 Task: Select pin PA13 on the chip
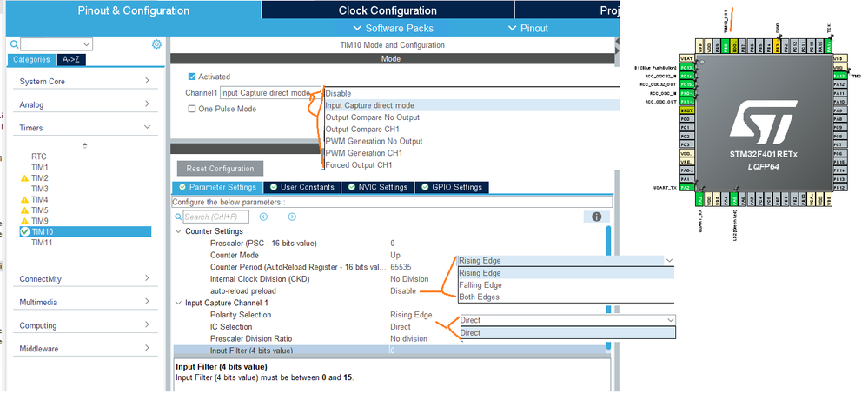840,76
